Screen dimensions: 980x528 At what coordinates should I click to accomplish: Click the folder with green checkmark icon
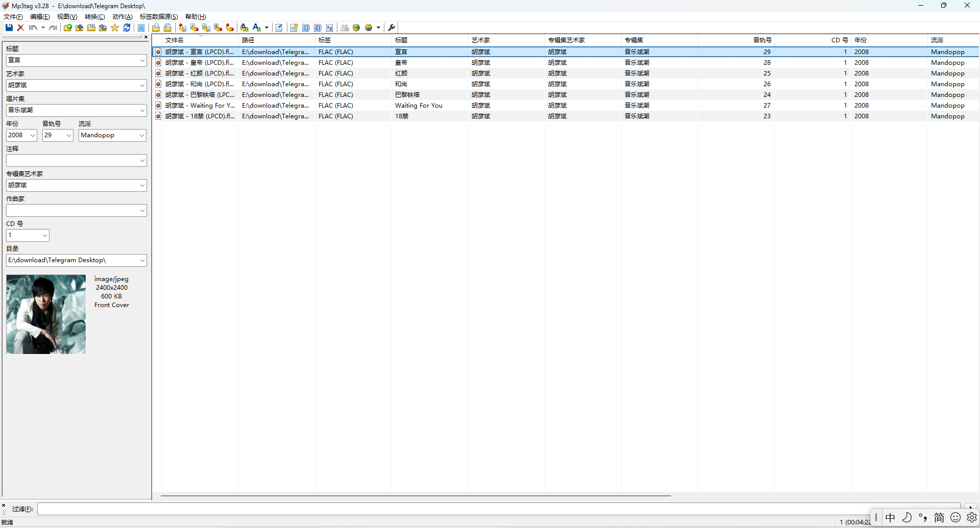68,28
